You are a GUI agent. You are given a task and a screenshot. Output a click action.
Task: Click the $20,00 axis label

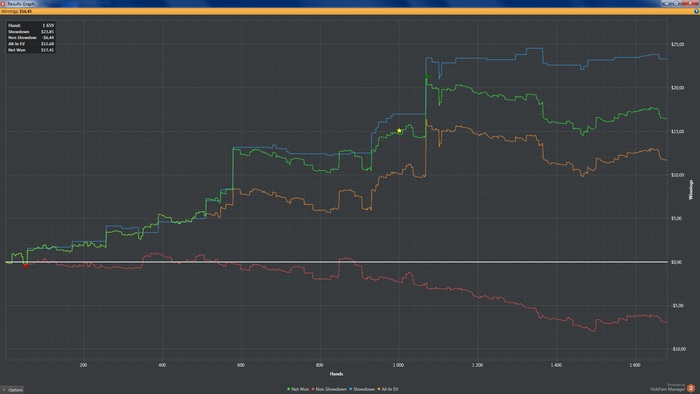[x=677, y=88]
